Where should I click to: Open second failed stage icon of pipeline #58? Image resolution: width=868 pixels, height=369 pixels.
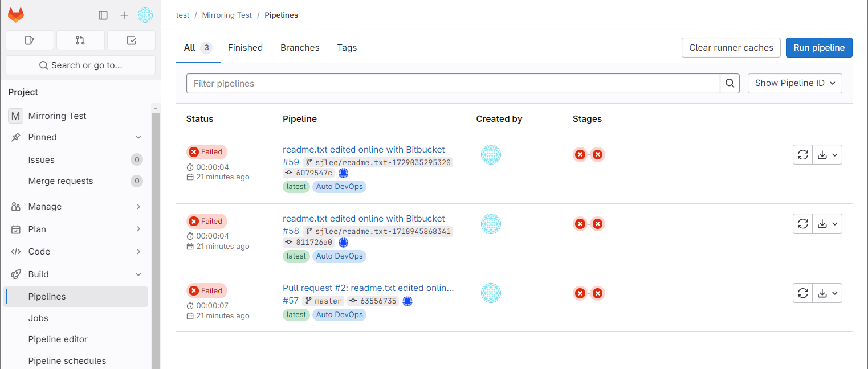coord(597,224)
